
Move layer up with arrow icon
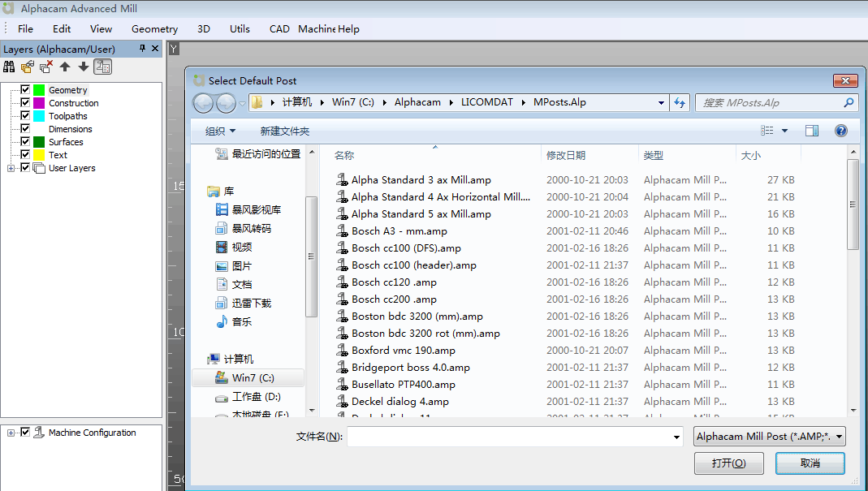[x=65, y=67]
